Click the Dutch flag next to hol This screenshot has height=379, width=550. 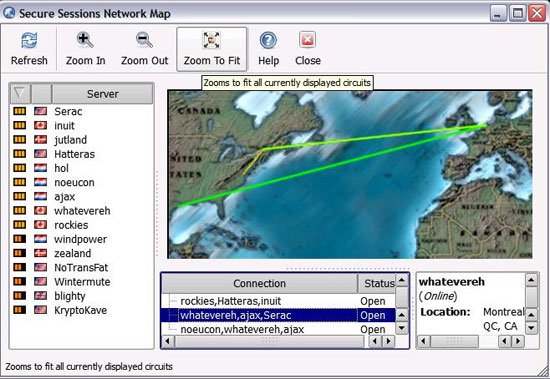[40, 168]
